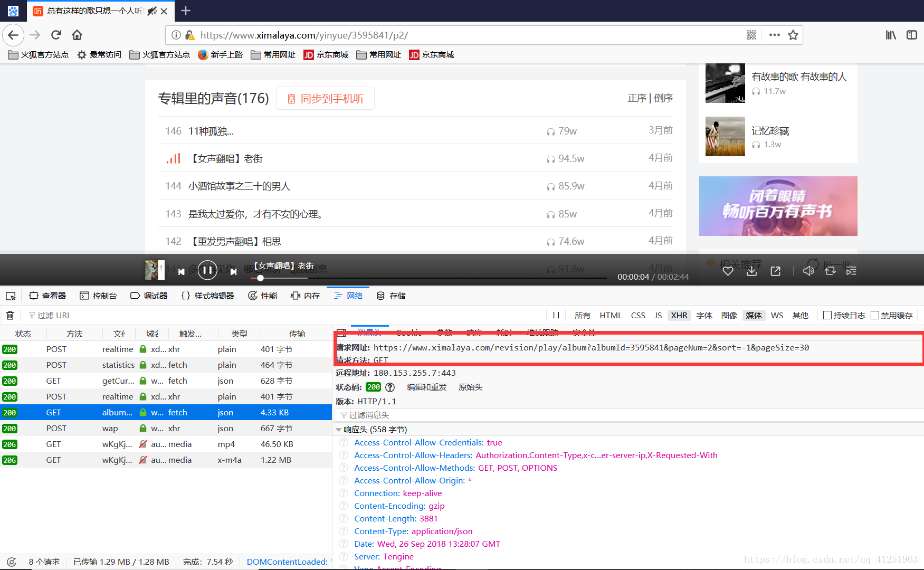Reload the page with the refresh icon
Viewport: 924px width, 570px height.
(x=56, y=35)
